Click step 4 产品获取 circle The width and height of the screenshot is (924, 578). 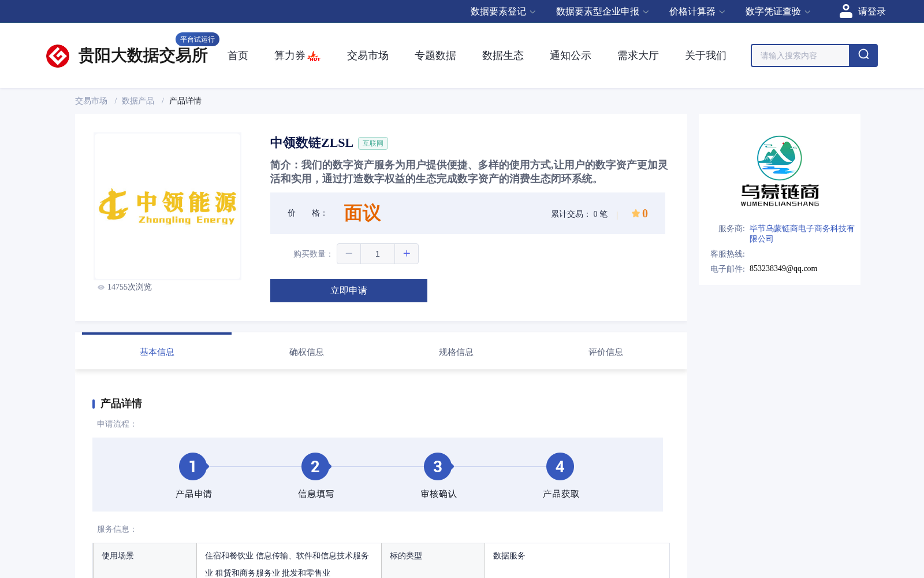[560, 466]
